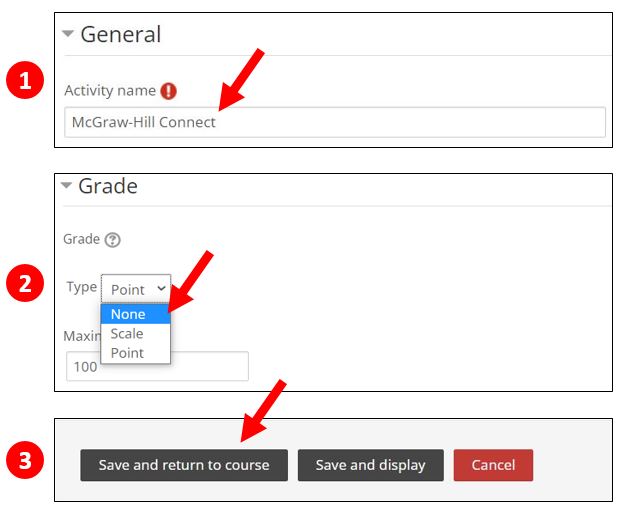
Task: Select None from the Type list
Action: (136, 314)
